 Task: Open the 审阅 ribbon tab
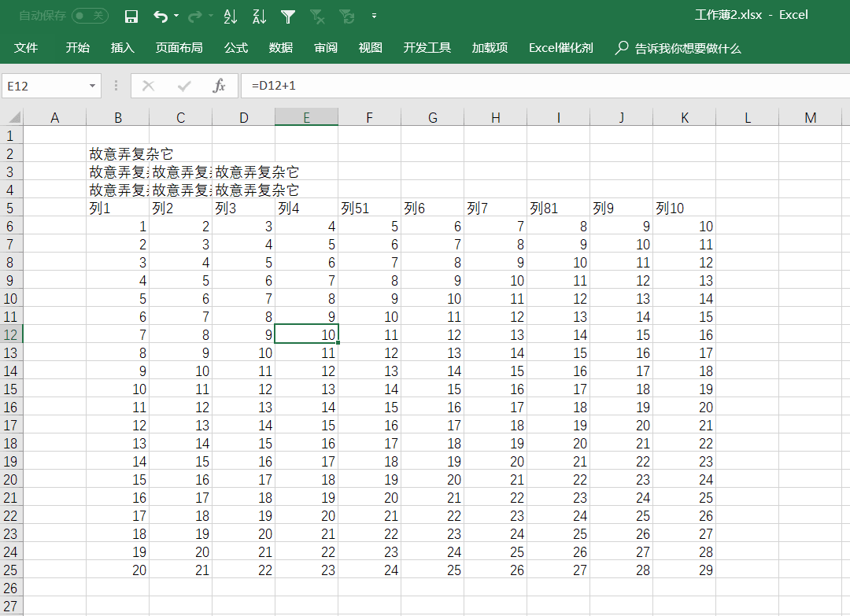coord(326,48)
